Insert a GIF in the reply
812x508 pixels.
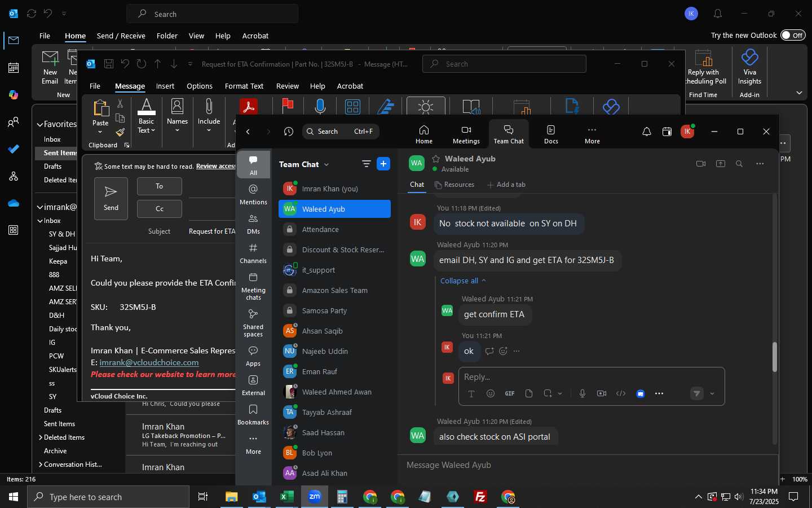coord(510,393)
